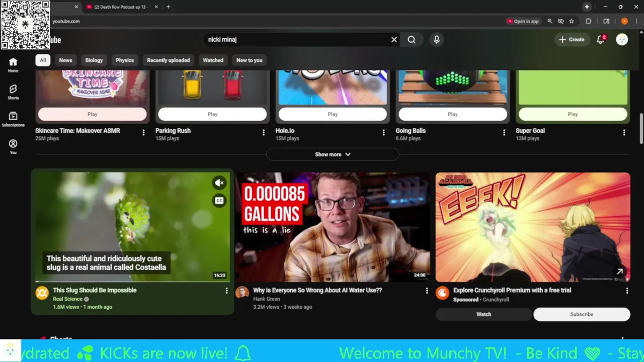Click the Open in app button
This screenshot has width=644, height=362.
(523, 21)
